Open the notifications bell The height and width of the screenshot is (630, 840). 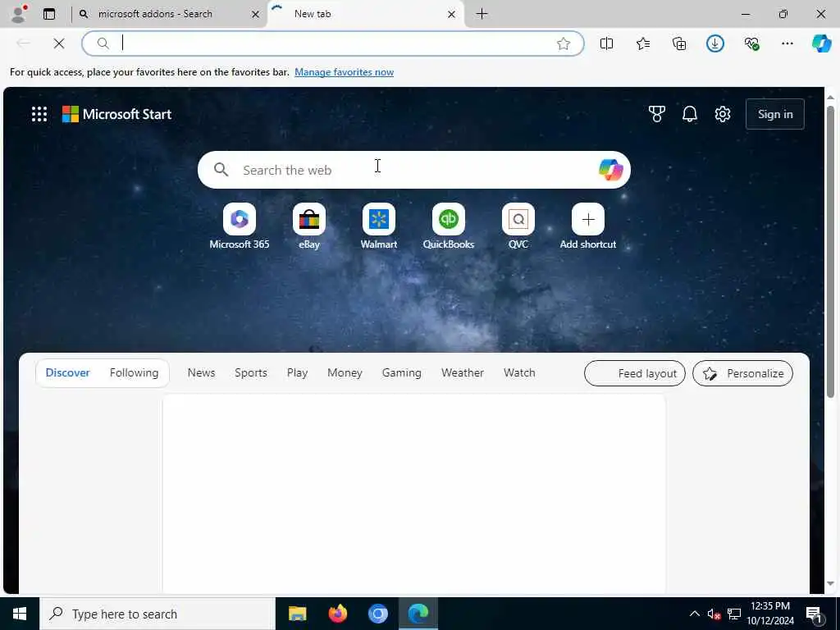pyautogui.click(x=689, y=114)
